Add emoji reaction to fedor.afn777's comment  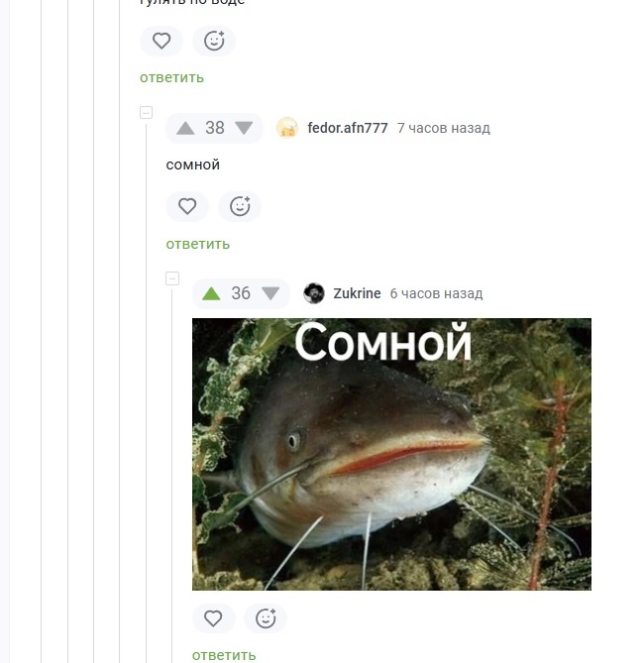(240, 206)
